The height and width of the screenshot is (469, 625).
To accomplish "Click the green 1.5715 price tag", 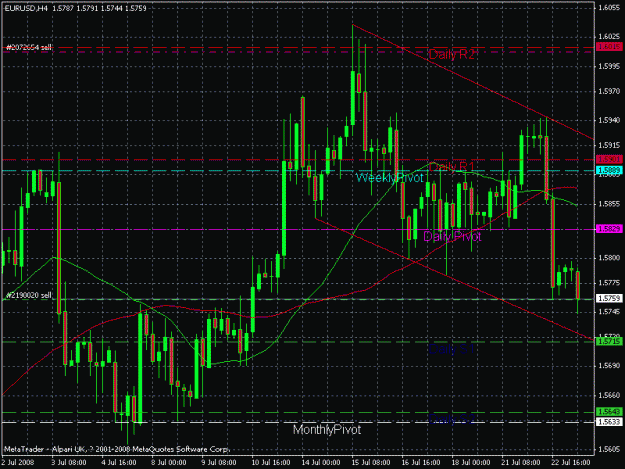I will 609,341.
